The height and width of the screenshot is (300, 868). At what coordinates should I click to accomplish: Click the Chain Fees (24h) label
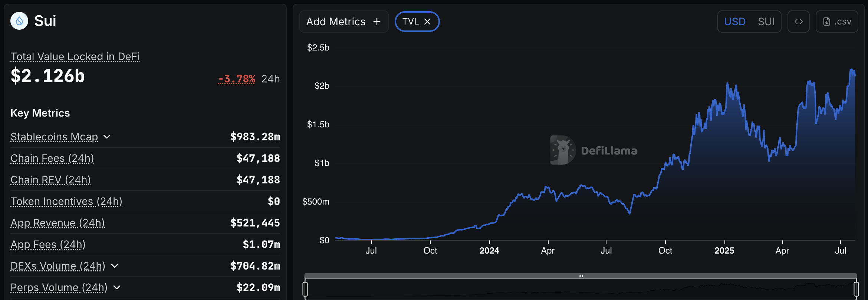[x=52, y=159]
